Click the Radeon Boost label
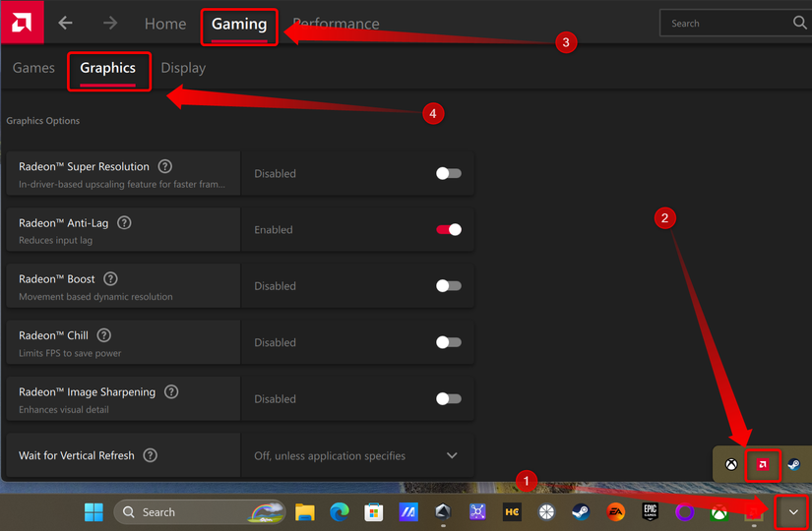This screenshot has height=531, width=812. point(57,279)
